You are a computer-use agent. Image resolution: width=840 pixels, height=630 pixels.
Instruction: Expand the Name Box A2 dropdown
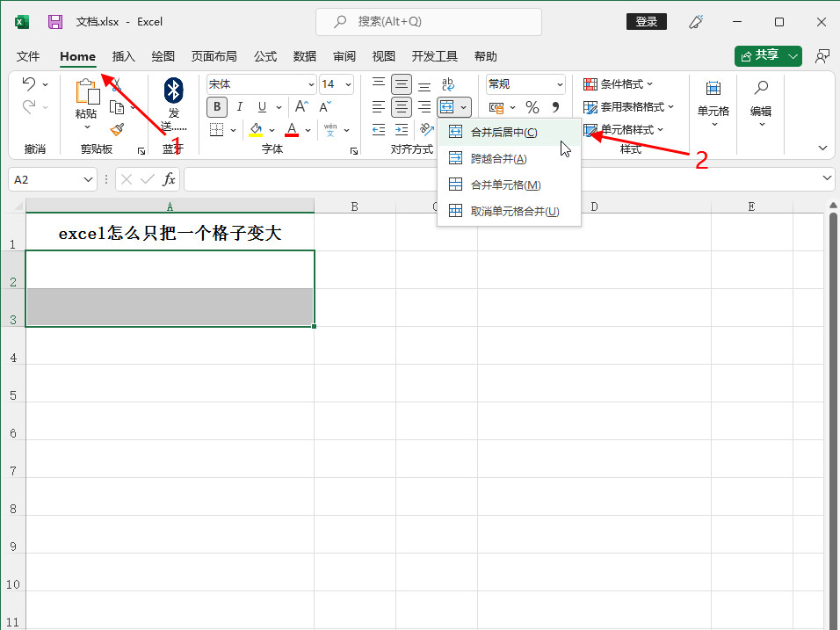pos(89,179)
